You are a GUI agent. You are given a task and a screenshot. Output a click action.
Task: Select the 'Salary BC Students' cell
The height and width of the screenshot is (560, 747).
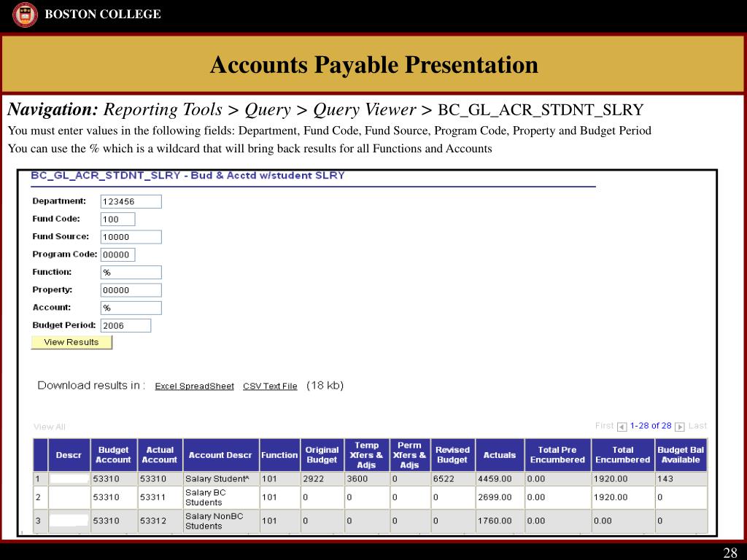point(221,497)
